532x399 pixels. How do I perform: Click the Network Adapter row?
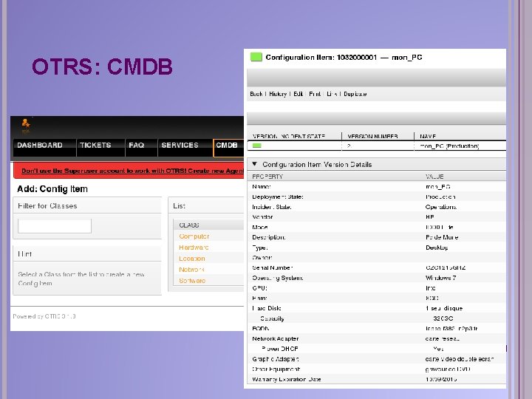(x=377, y=338)
